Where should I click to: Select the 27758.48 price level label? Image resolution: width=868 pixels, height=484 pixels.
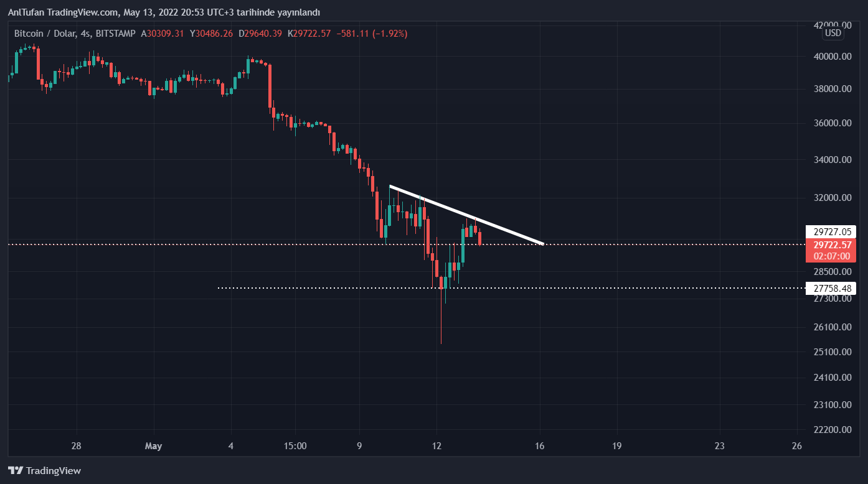pos(830,288)
